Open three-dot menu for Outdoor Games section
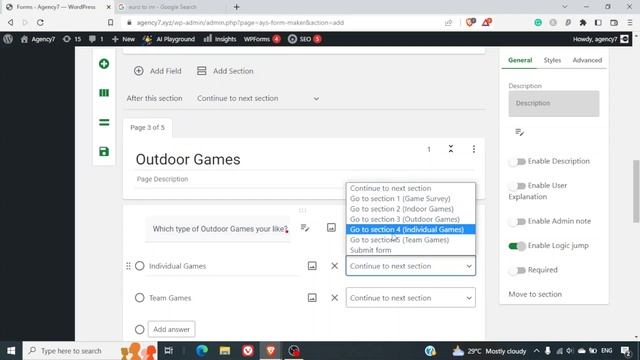Viewport: 640px width, 360px height. [473, 149]
